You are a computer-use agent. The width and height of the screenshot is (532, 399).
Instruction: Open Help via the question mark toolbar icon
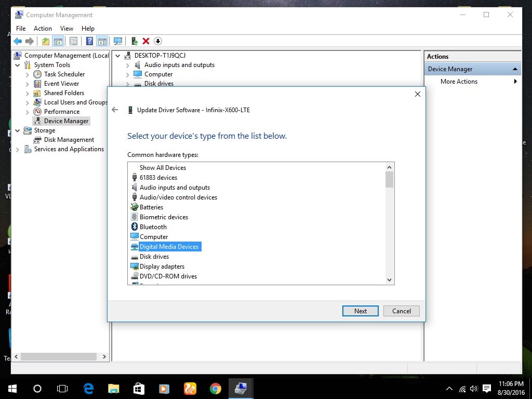pos(89,42)
